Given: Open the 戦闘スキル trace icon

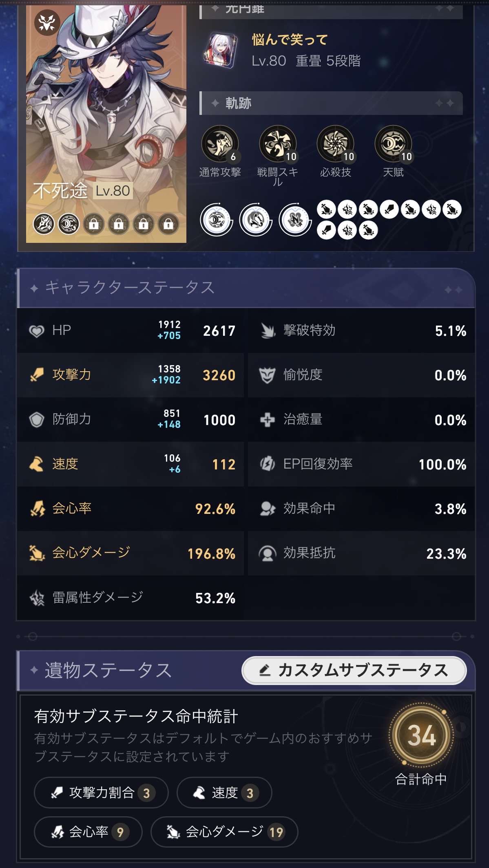Looking at the screenshot, I should click(278, 144).
